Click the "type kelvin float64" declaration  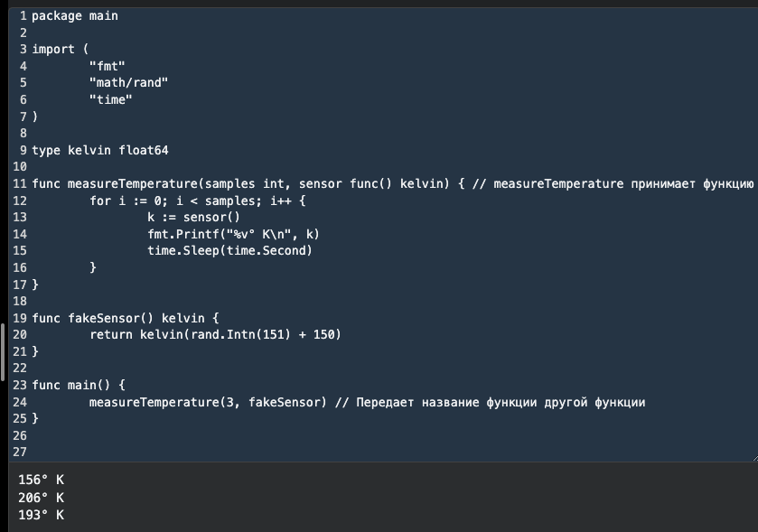click(x=100, y=150)
